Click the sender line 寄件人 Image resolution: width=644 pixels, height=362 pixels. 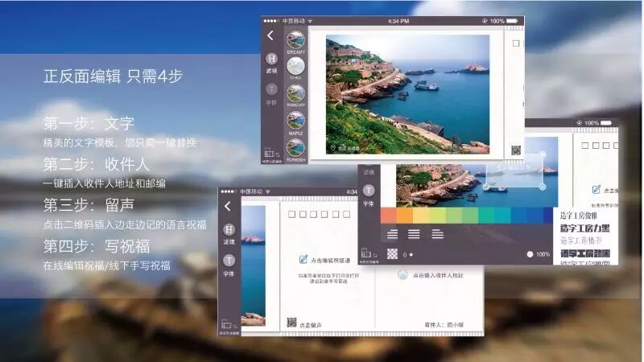(444, 325)
